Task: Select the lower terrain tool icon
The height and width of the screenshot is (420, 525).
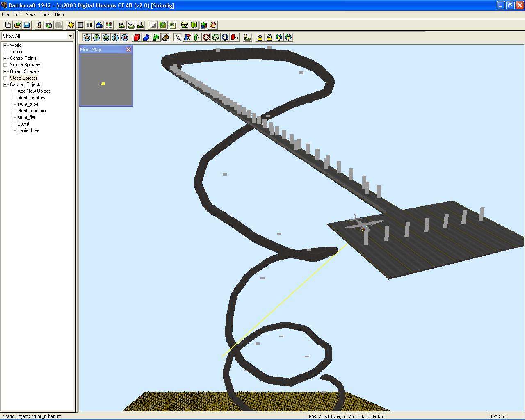Action: coord(140,25)
